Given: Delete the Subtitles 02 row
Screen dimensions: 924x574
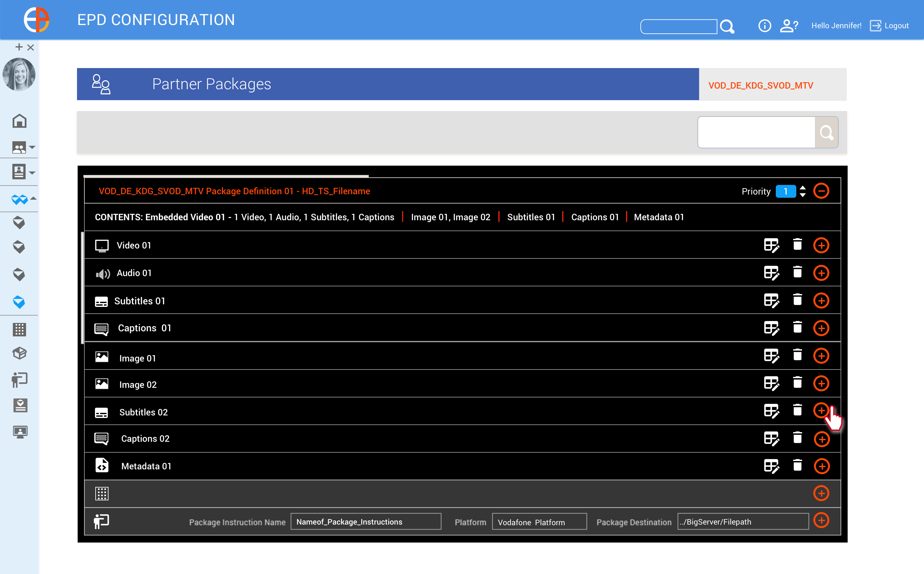Looking at the screenshot, I should click(797, 410).
